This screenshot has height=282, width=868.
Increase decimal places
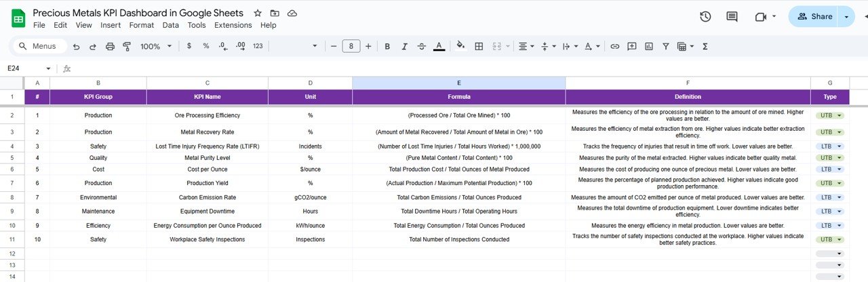tap(240, 46)
